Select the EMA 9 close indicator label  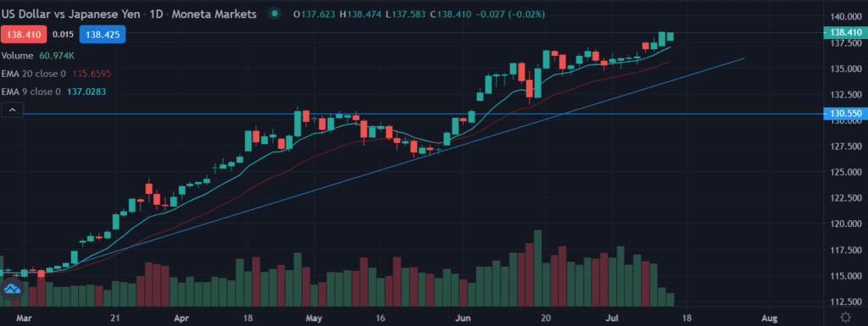tap(31, 91)
